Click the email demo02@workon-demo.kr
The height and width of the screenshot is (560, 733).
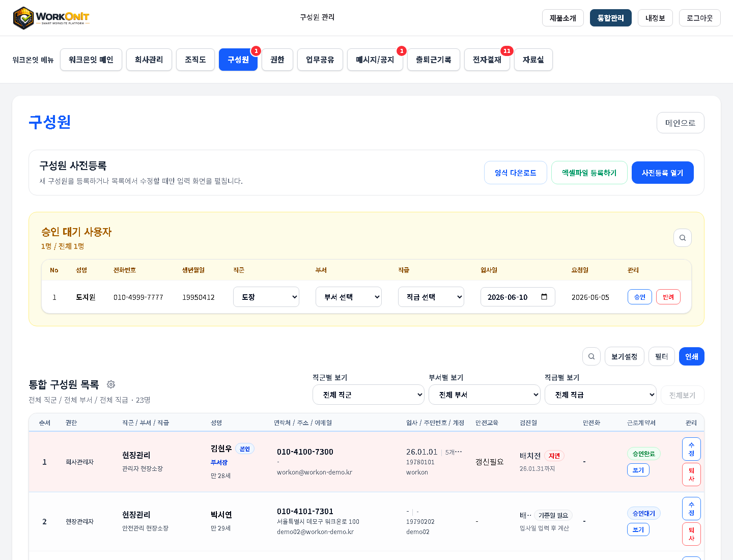point(315,531)
